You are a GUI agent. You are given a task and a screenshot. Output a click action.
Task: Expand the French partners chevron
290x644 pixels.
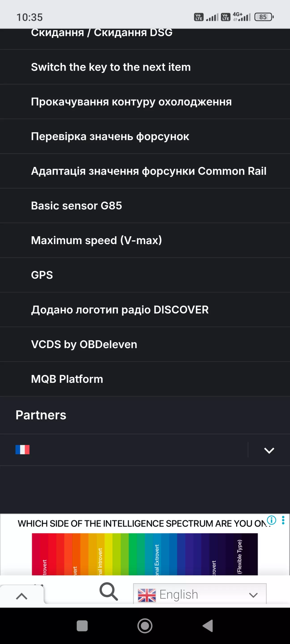click(269, 450)
